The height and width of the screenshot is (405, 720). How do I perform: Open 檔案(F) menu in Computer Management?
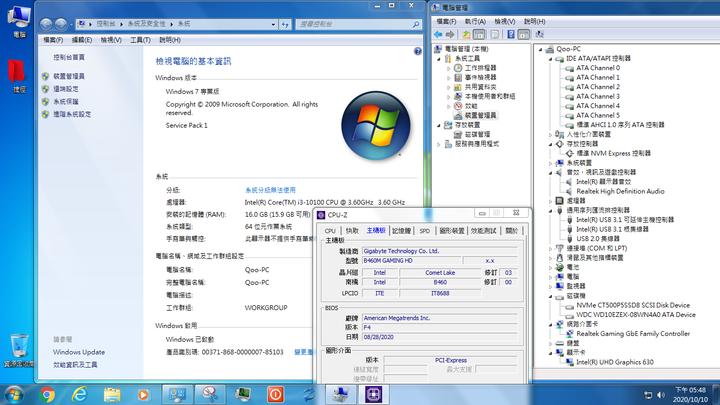(x=446, y=22)
